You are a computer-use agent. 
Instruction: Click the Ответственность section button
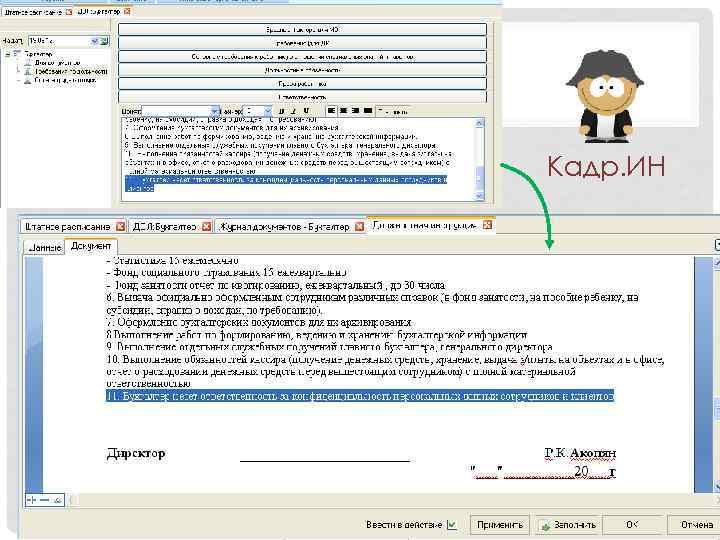coord(302,97)
